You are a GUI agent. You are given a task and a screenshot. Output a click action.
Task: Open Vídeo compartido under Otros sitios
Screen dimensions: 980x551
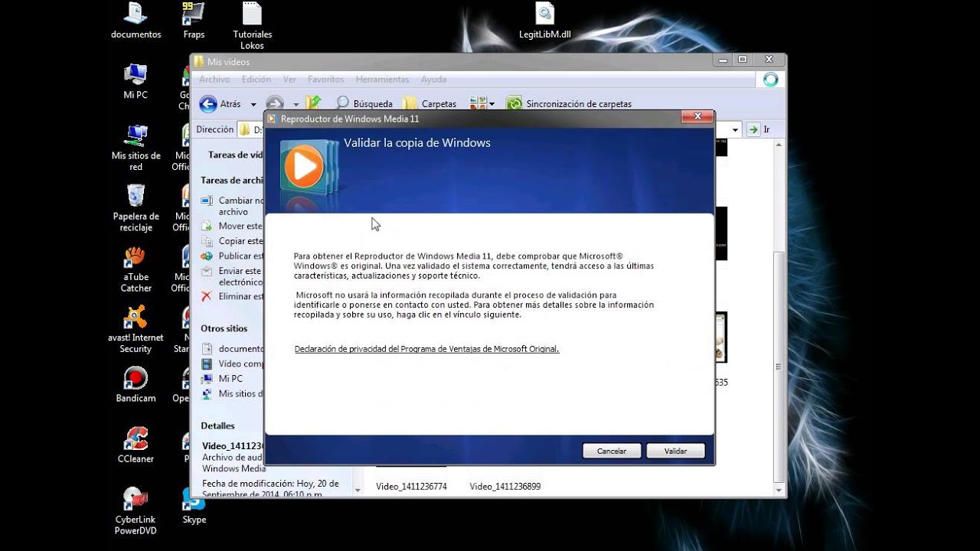234,364
